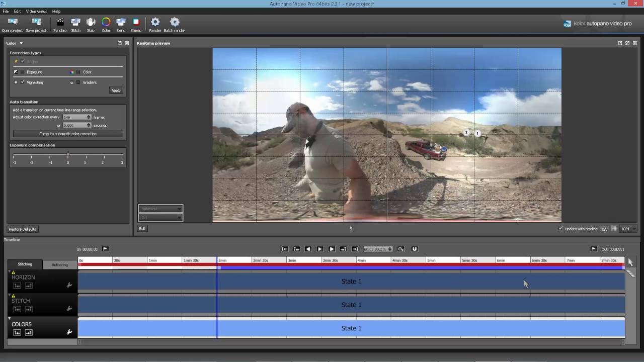
Task: Toggle the preview grid overlay icon
Action: (x=614, y=229)
